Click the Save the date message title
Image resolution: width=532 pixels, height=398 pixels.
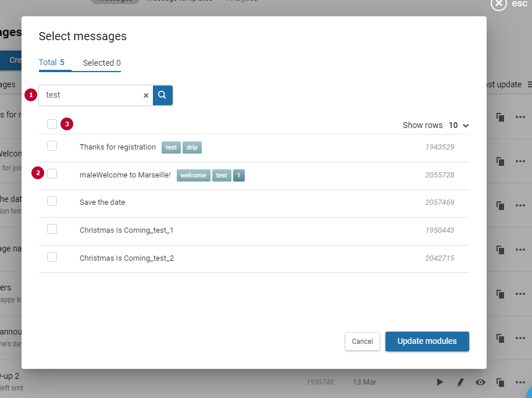102,202
